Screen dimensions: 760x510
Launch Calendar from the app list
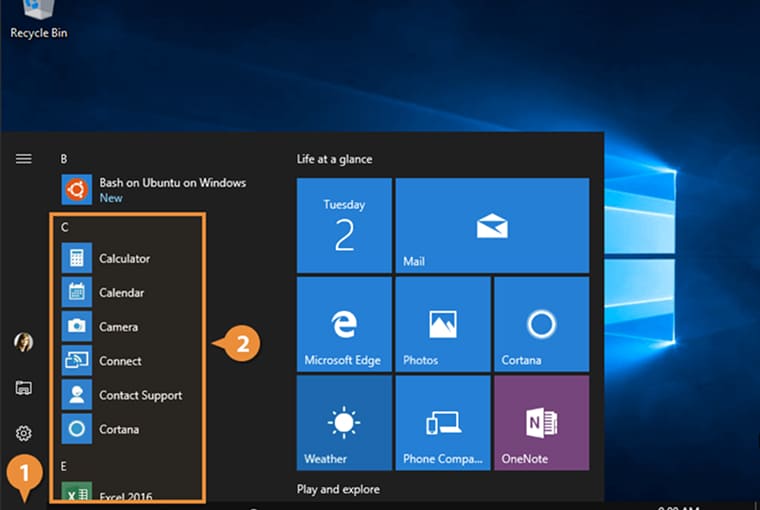pyautogui.click(x=121, y=293)
